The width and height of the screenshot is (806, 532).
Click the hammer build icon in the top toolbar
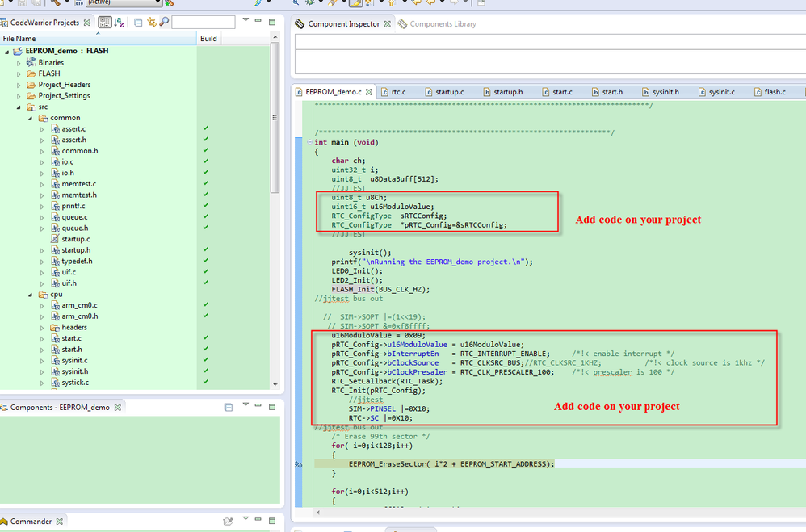pyautogui.click(x=55, y=2)
